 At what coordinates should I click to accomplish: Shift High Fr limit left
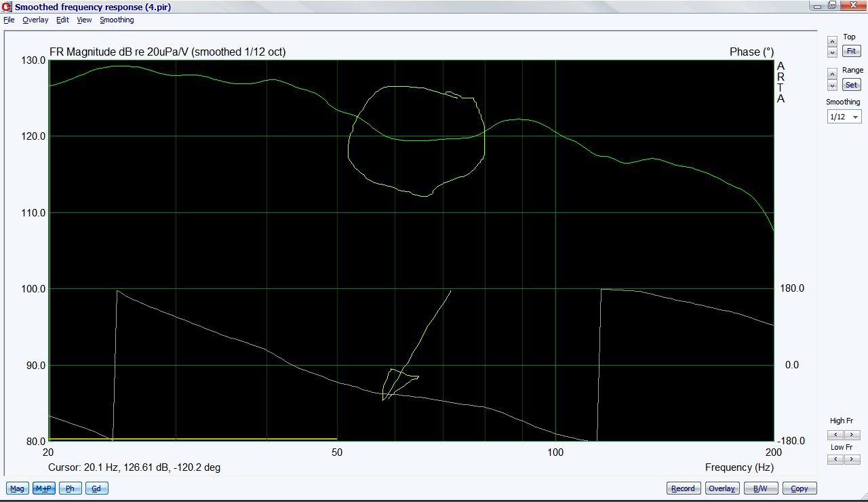tap(835, 435)
